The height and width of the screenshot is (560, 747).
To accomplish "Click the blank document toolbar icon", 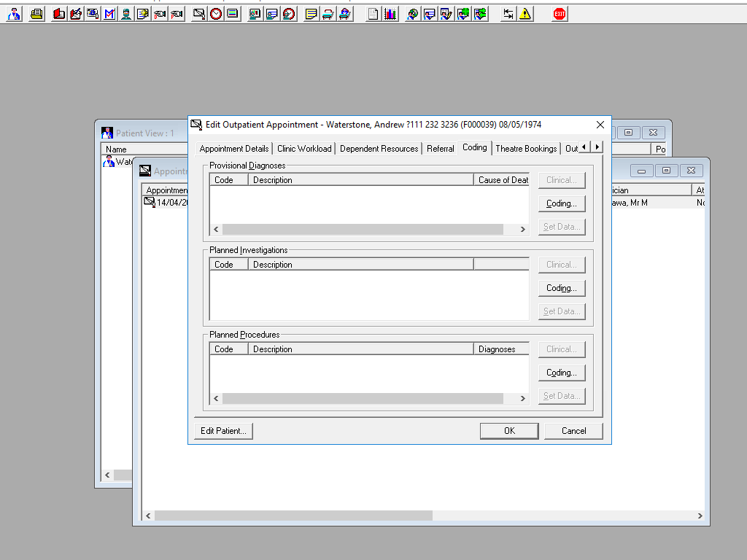I will coord(373,14).
